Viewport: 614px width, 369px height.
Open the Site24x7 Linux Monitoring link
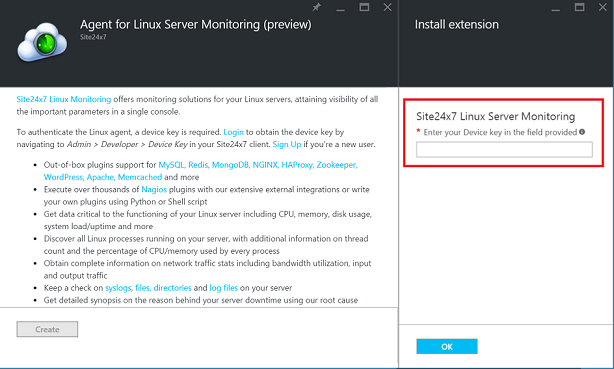(x=64, y=99)
